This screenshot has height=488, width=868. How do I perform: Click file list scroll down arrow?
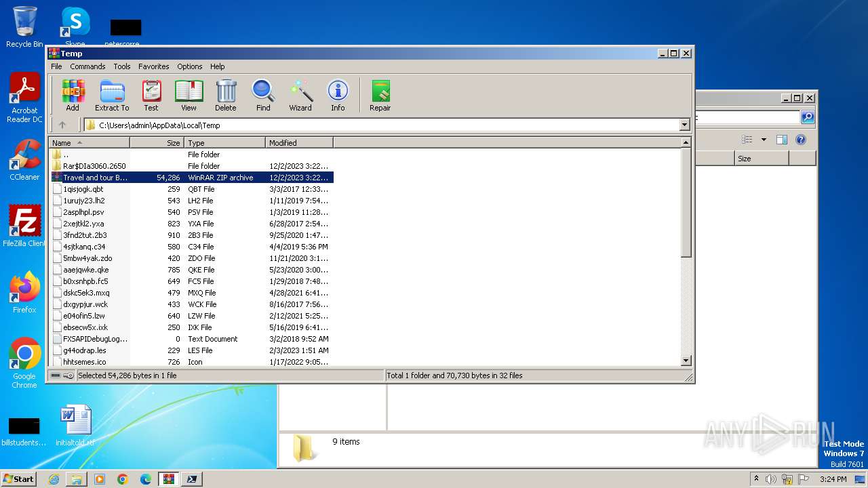tap(686, 361)
